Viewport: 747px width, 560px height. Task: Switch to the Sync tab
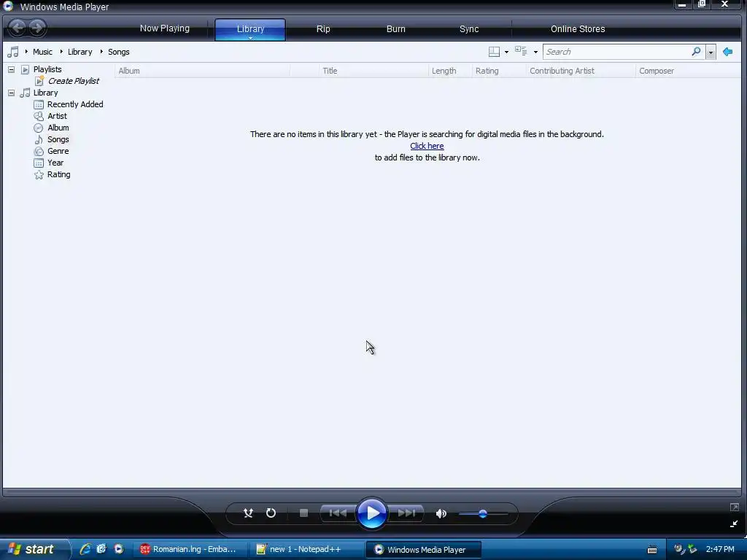469,28
